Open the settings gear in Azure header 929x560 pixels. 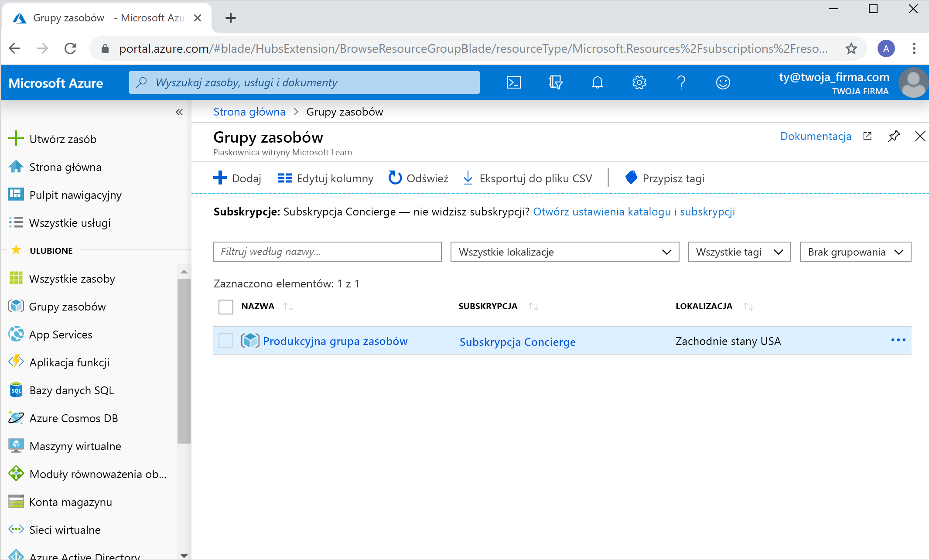639,82
